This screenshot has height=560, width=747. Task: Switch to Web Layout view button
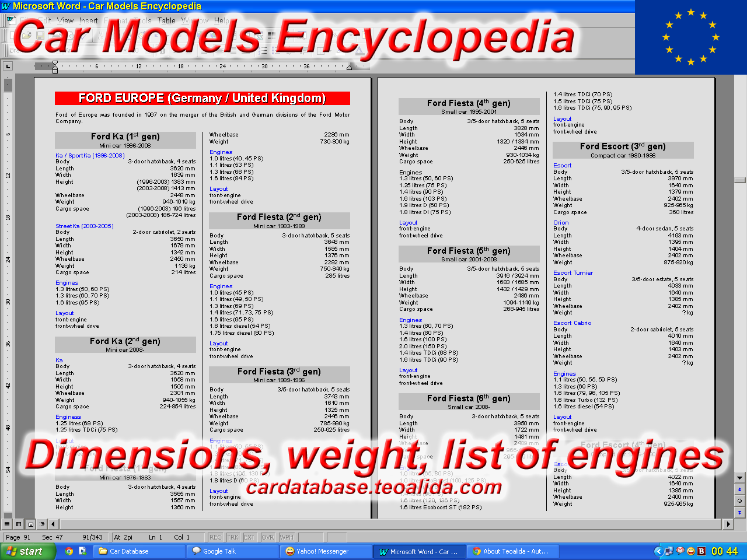click(x=19, y=524)
